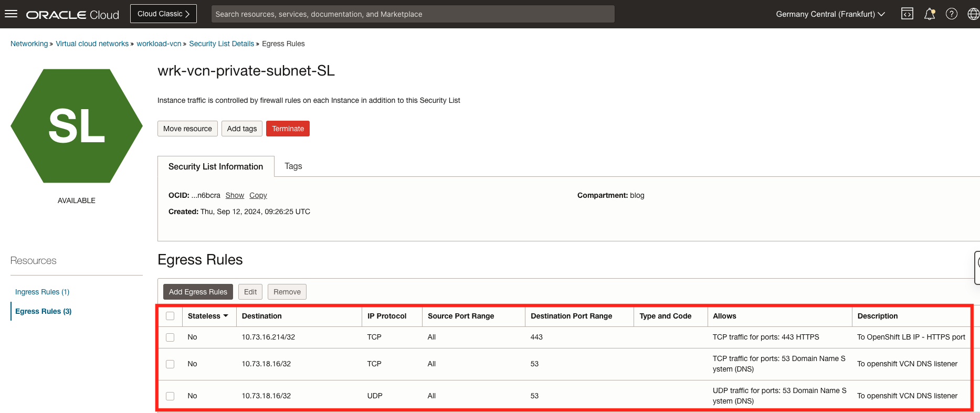Click the IP Protocol column header
Viewport: 980px width, 413px height.
click(387, 316)
